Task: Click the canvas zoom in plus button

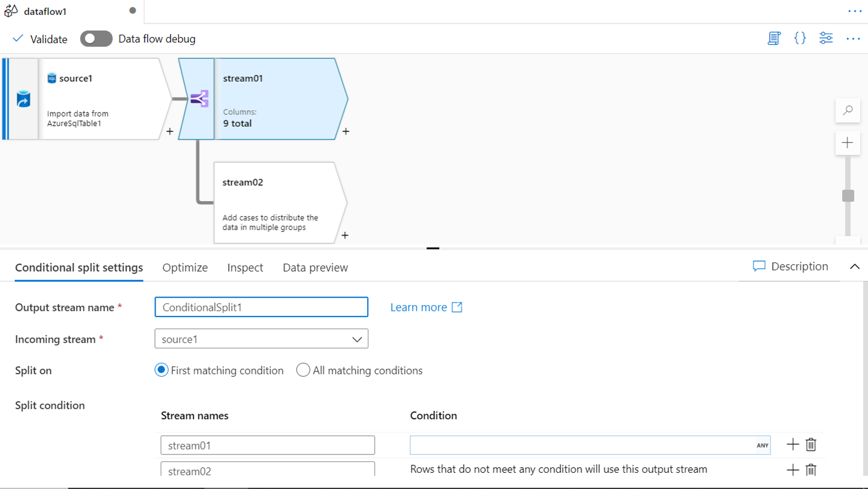Action: [x=847, y=143]
